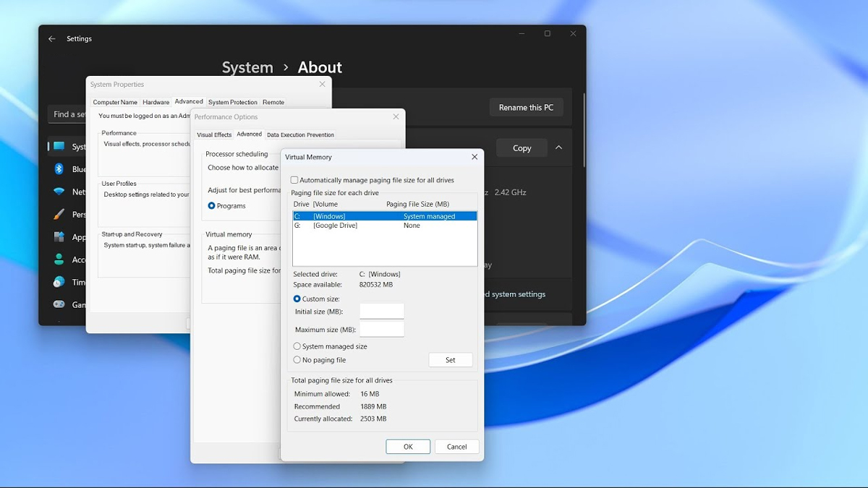This screenshot has width=868, height=488.
Task: Select the System managed size radio button
Action: tap(297, 346)
